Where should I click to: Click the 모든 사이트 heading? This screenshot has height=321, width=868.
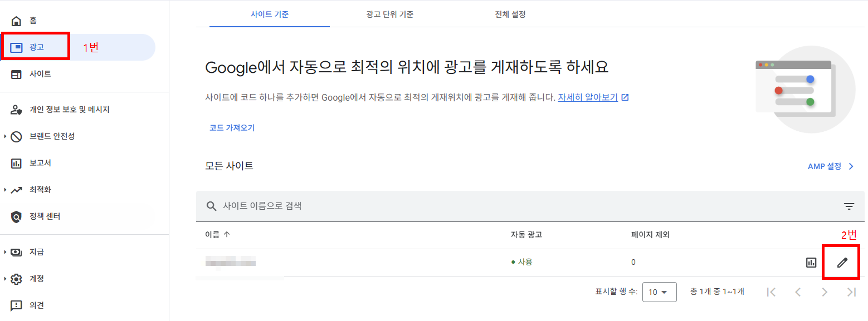click(x=229, y=166)
